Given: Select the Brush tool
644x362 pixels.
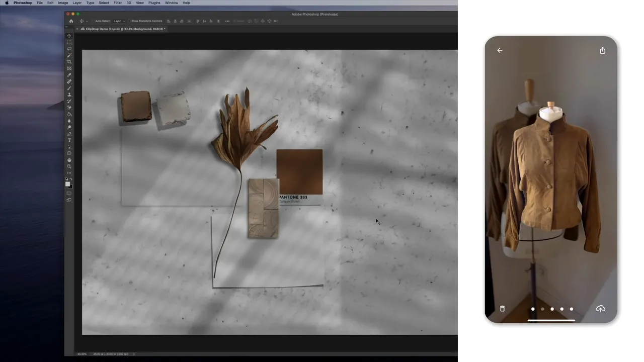Looking at the screenshot, I should click(x=69, y=88).
